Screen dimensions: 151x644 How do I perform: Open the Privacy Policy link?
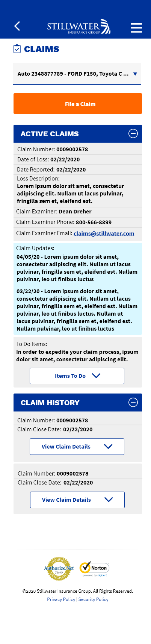pos(61,599)
